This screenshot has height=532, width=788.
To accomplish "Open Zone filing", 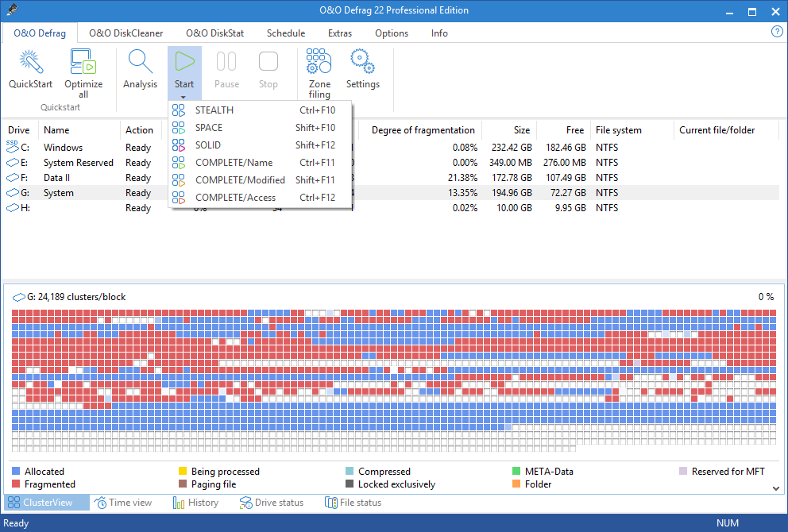I will pyautogui.click(x=319, y=74).
